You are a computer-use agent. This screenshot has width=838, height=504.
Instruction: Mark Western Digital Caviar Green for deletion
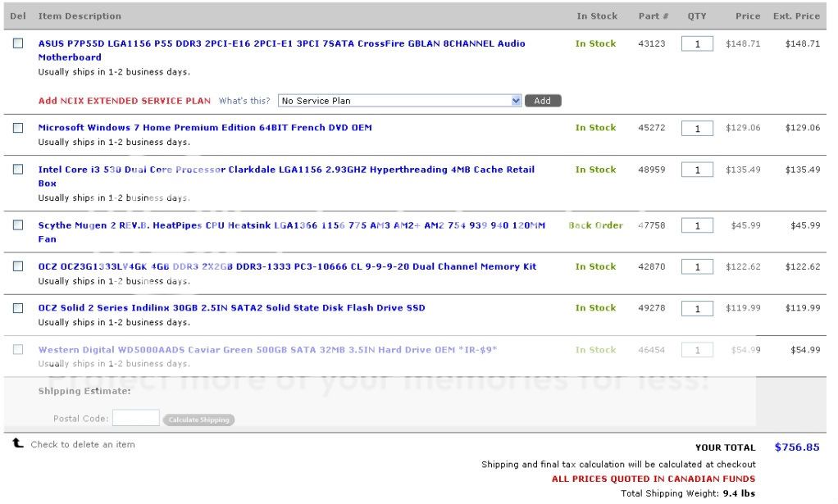[x=18, y=349]
